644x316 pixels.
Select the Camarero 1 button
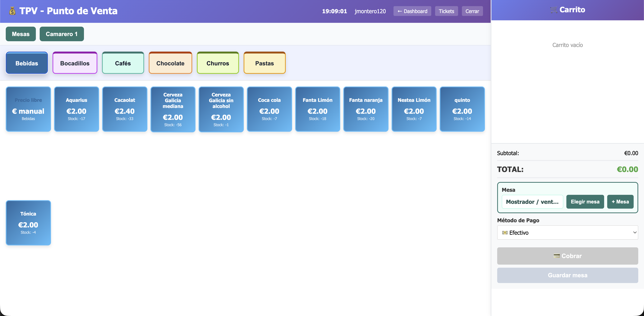62,34
